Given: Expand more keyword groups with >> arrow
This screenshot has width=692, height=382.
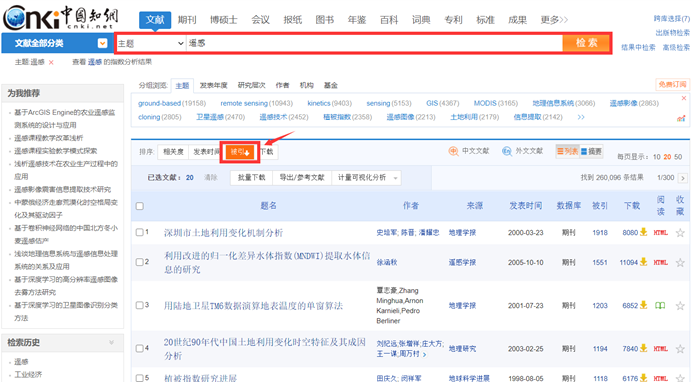Looking at the screenshot, I should click(x=581, y=117).
